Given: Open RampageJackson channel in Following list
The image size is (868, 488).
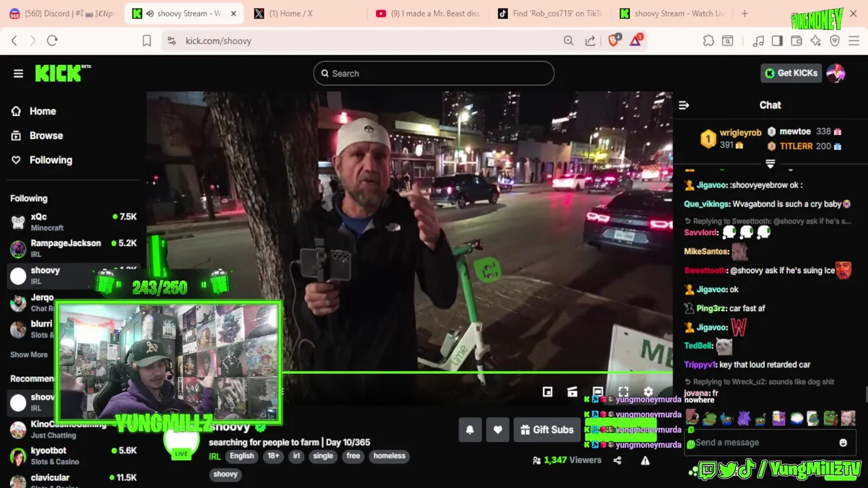Looking at the screenshot, I should click(73, 248).
